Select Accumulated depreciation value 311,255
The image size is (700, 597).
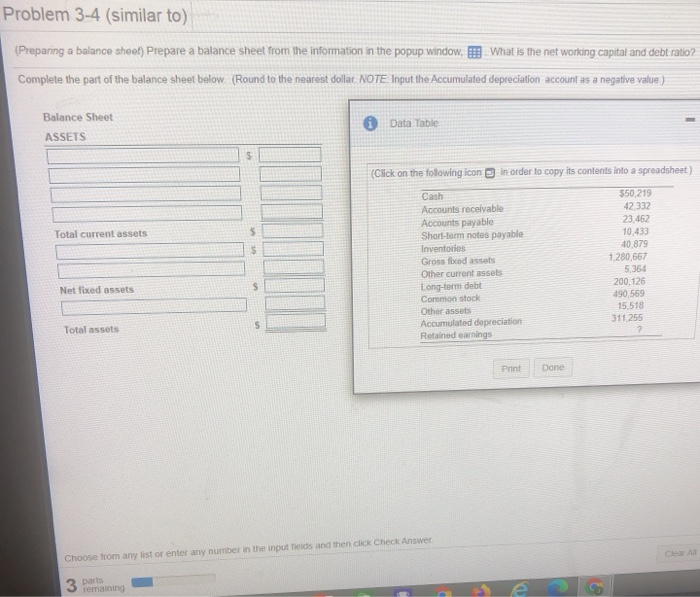pyautogui.click(x=627, y=318)
